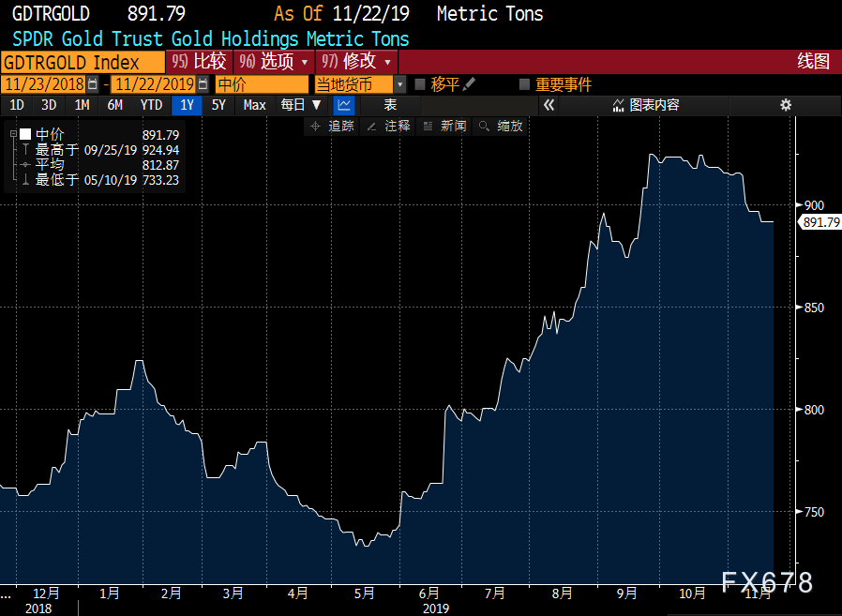The height and width of the screenshot is (616, 842).
Task: Click the 12月 x-axis month label
Action: (47, 593)
